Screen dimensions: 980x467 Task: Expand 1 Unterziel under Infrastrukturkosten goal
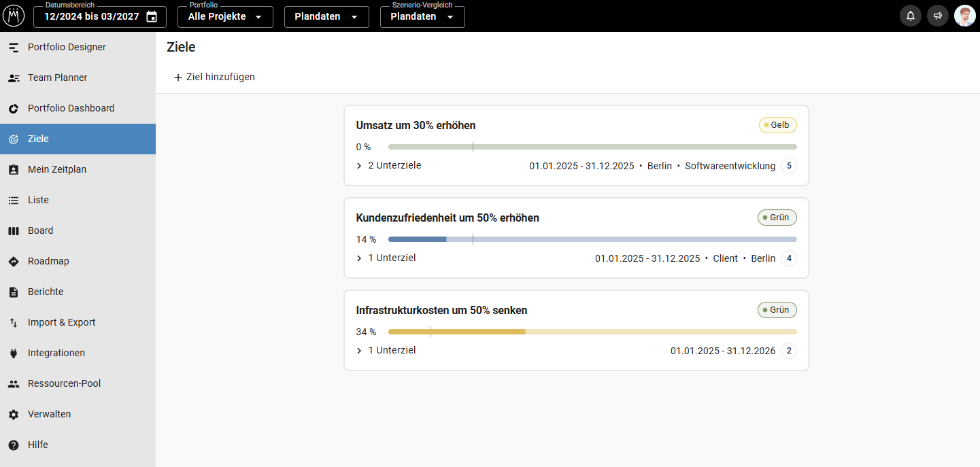click(x=386, y=350)
